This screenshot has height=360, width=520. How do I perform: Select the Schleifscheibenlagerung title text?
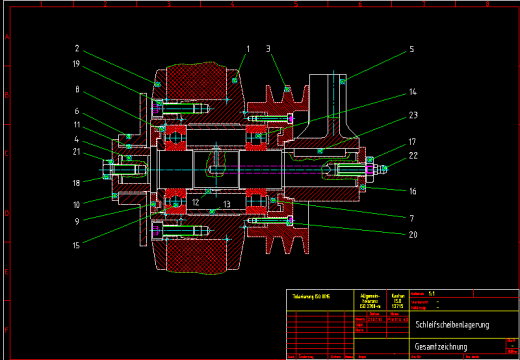(x=452, y=325)
